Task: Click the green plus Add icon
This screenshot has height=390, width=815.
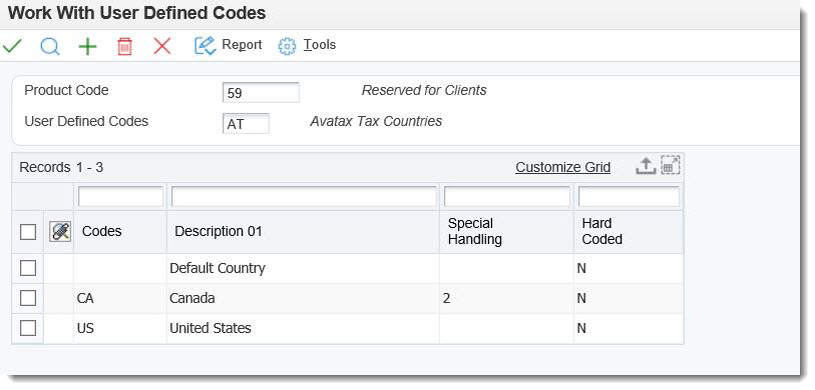Action: coord(87,46)
